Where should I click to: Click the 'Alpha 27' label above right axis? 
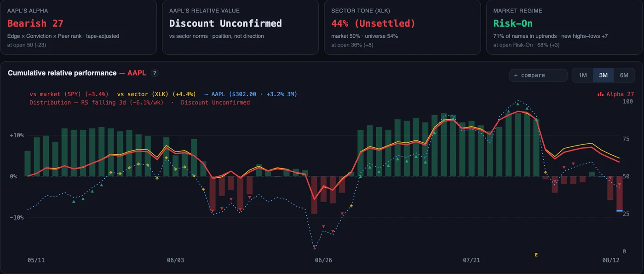click(x=620, y=94)
